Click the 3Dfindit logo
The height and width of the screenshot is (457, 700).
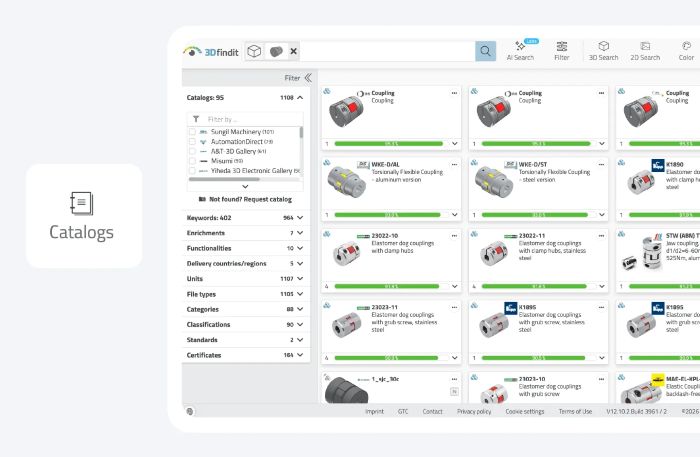click(212, 51)
